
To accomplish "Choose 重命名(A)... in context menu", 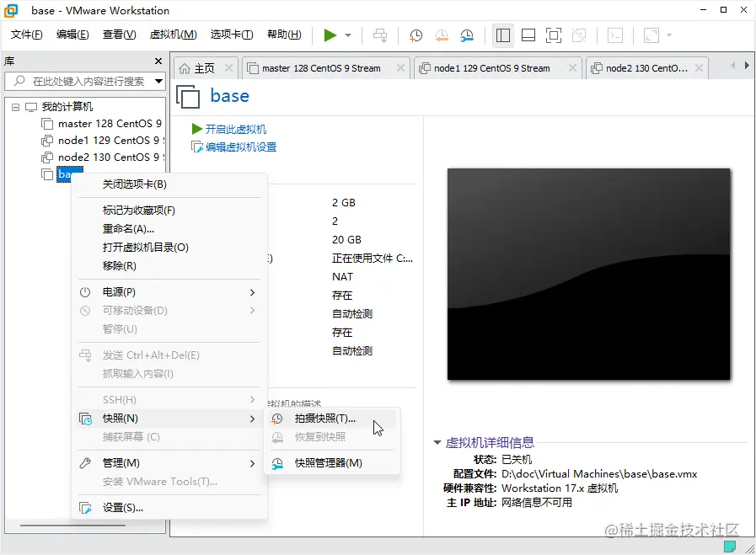I will point(169,229).
